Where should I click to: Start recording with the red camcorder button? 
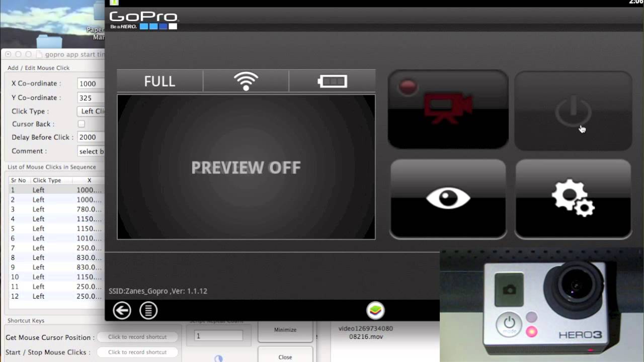(x=448, y=109)
